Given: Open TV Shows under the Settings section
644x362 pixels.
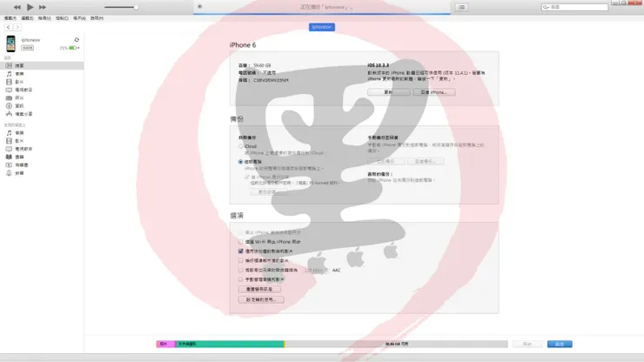Looking at the screenshot, I should point(42,90).
